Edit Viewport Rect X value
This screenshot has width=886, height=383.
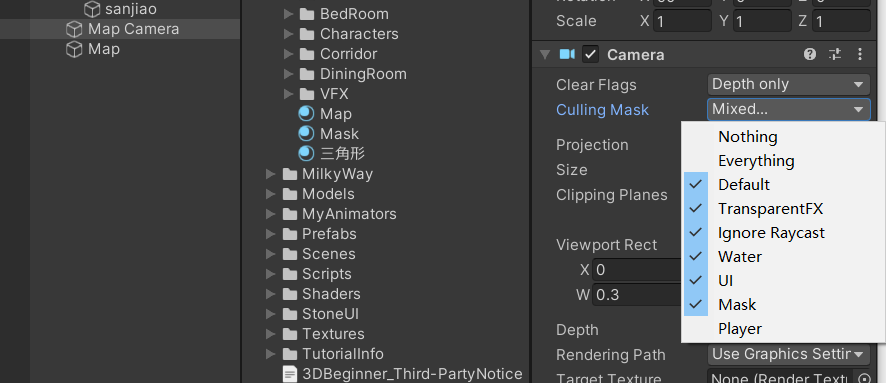(637, 270)
